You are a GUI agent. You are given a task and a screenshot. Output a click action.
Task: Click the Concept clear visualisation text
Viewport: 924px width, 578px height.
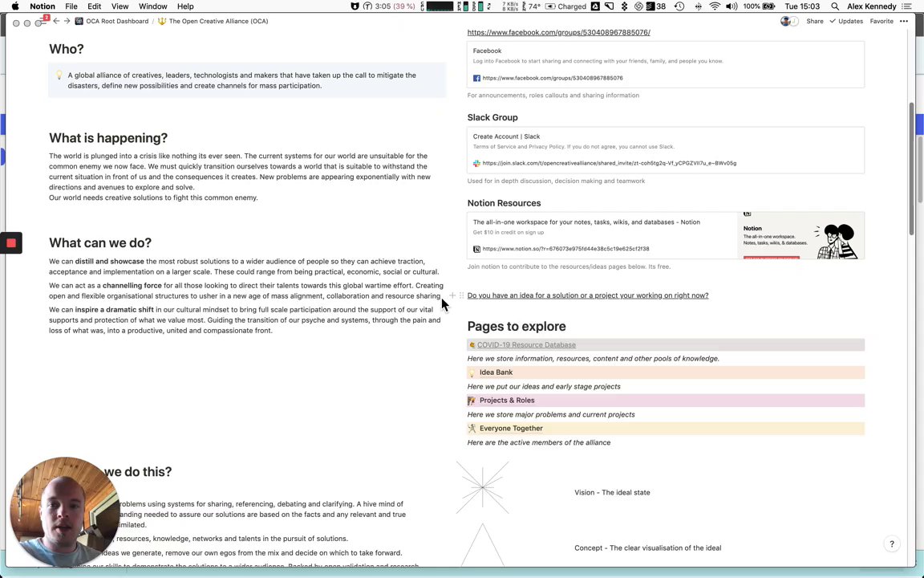647,548
